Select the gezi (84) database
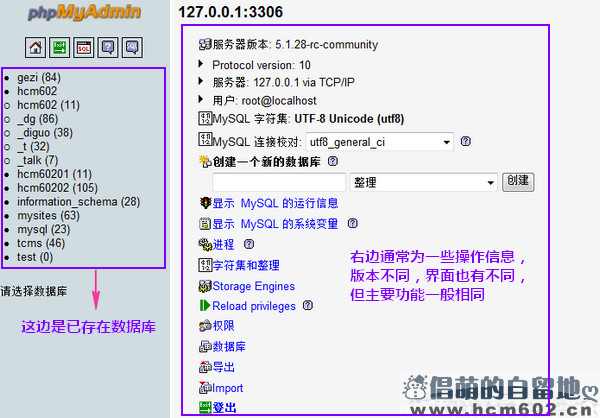 tap(39, 77)
